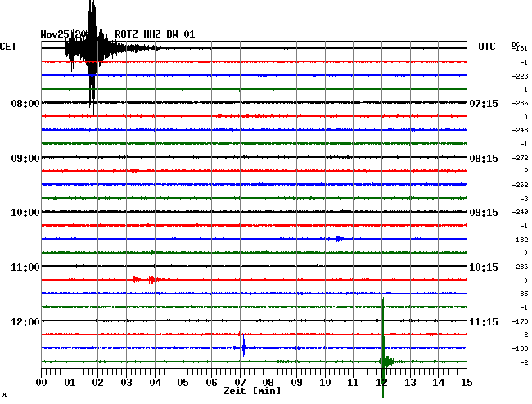The width and height of the screenshot is (532, 404).
Task: Select the 10:00 CET time label
Action: 25,213
